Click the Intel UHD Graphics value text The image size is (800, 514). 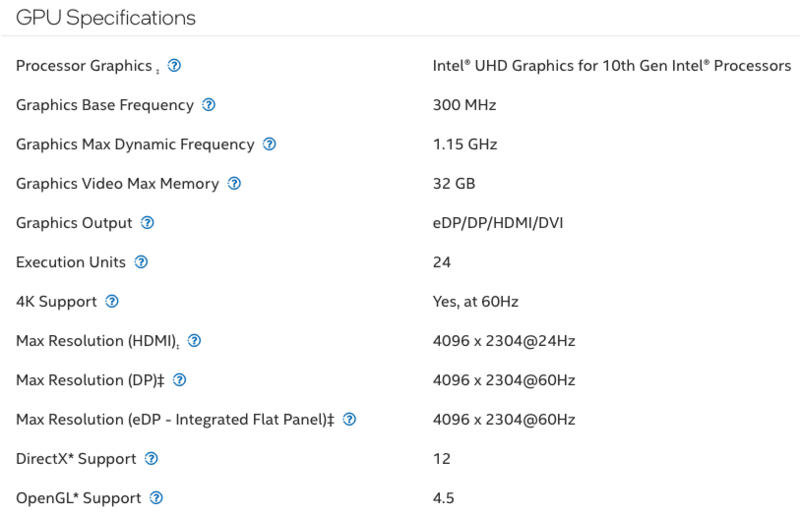tap(611, 66)
